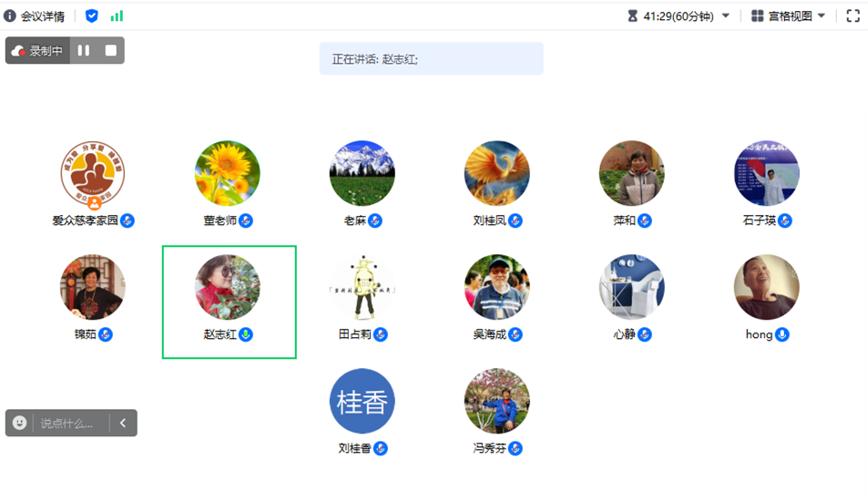Toggle hong's microphone icon
Screen dimensions: 868x501
click(x=782, y=334)
